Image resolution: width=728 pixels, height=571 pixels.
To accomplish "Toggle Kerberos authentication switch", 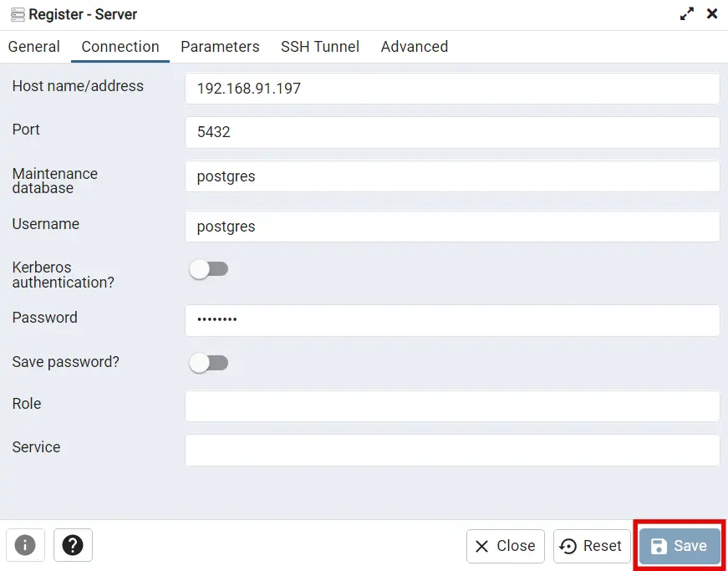I will click(x=208, y=269).
